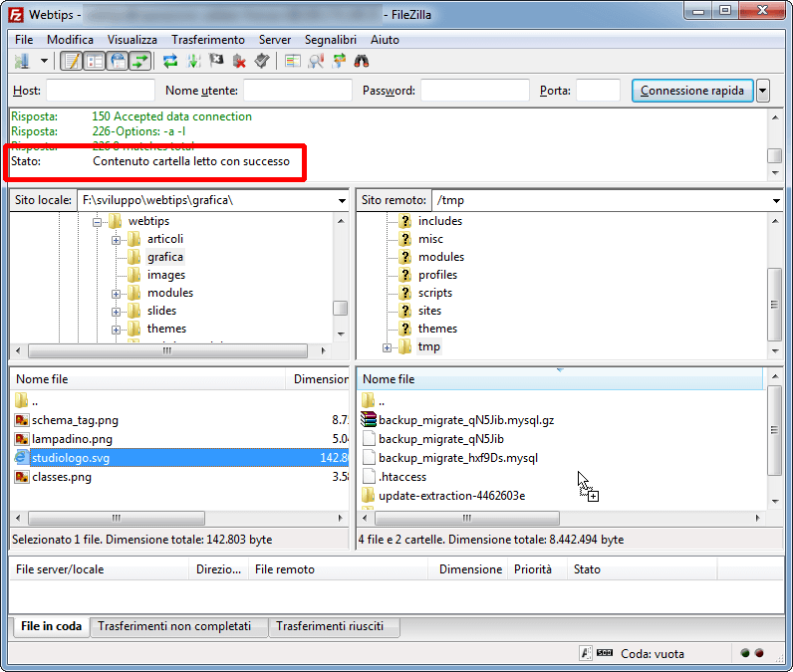The height and width of the screenshot is (672, 793).
Task: Select the grafica folder in local tree
Action: 165,257
